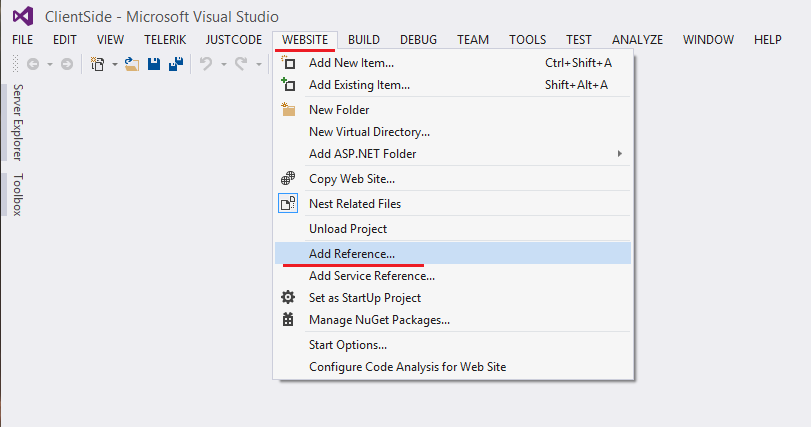Click the Nest Related Files icon
Image resolution: width=811 pixels, height=427 pixels.
(288, 203)
